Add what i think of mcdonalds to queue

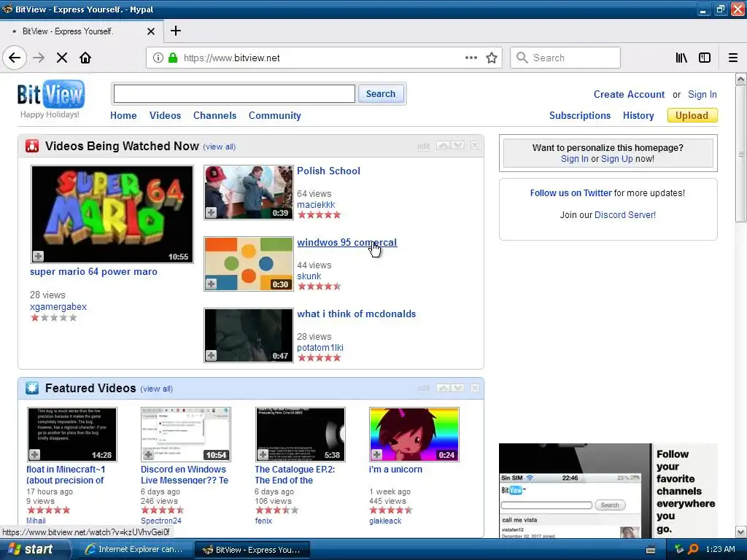211,355
